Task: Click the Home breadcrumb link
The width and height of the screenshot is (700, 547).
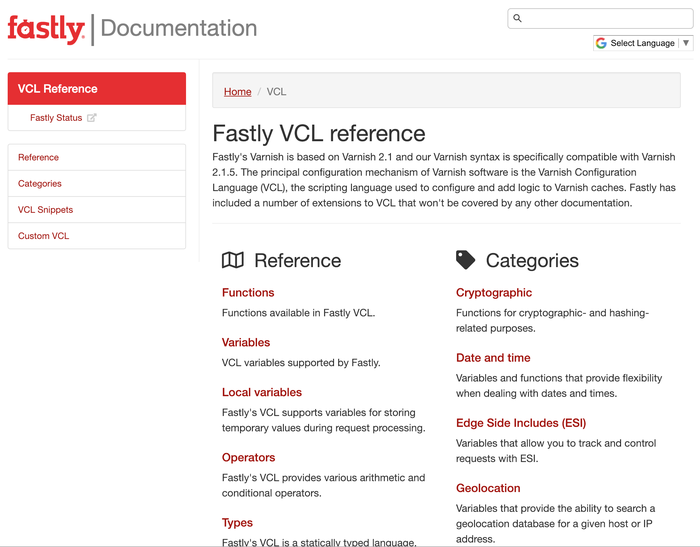Action: click(x=238, y=92)
